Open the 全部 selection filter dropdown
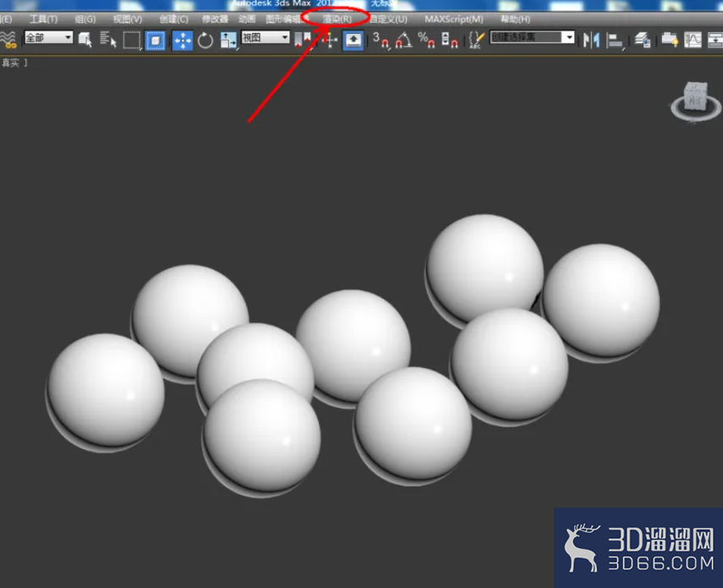 point(48,37)
